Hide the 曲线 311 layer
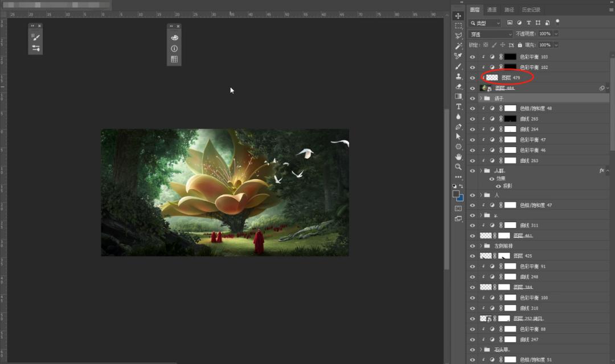615x364 pixels. tap(472, 225)
